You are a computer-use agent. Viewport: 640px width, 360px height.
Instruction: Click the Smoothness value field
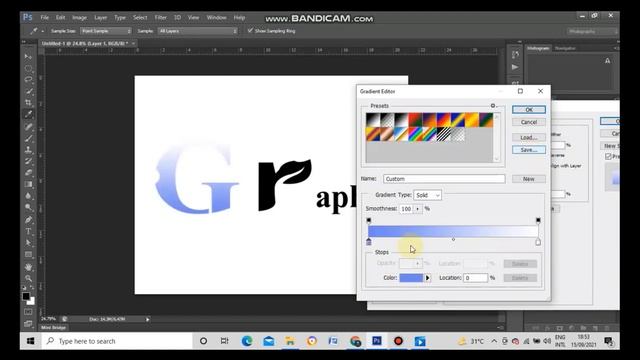407,209
